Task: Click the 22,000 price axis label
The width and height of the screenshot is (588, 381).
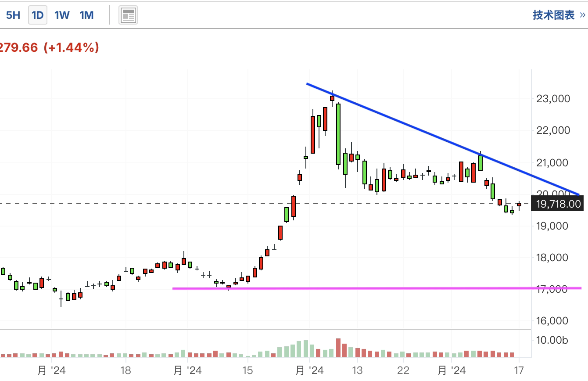Action: click(553, 130)
